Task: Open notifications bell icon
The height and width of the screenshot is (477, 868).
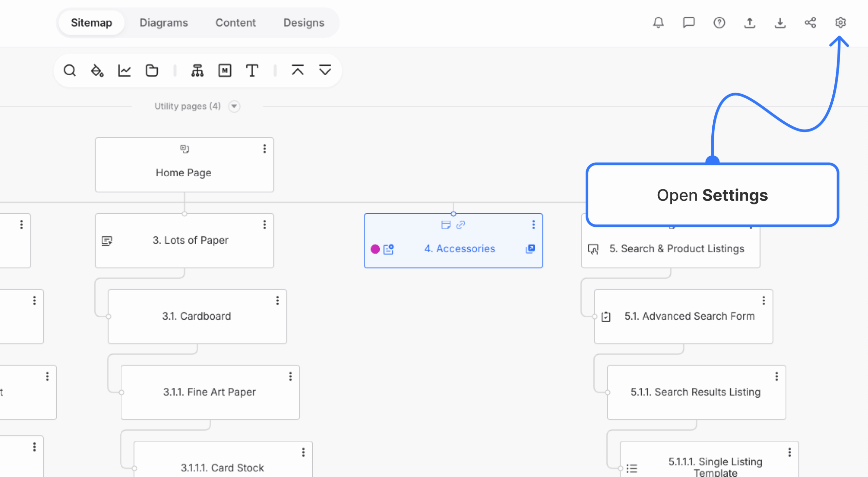Action: coord(658,23)
